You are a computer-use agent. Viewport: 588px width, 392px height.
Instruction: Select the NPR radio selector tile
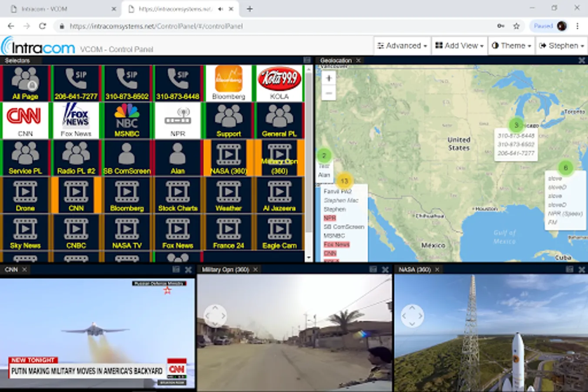[178, 121]
